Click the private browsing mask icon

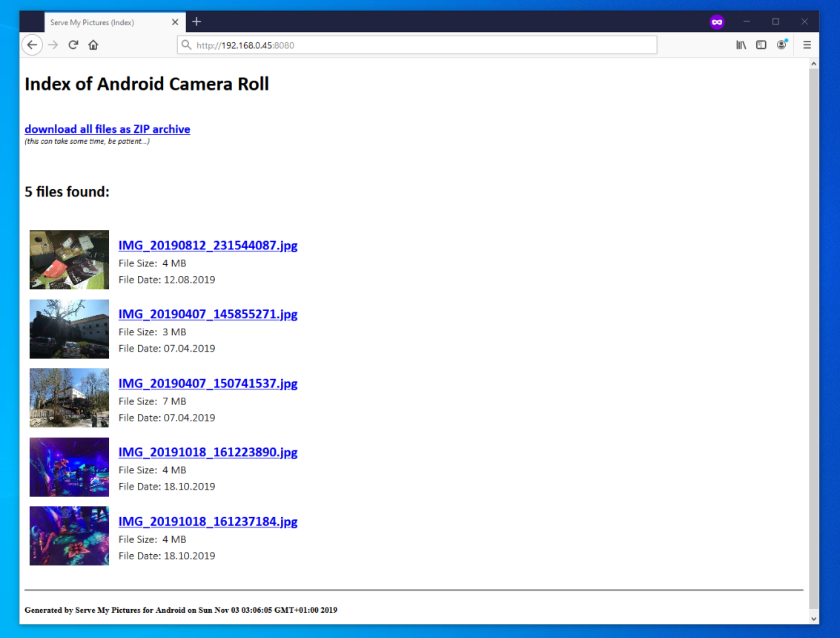[717, 22]
